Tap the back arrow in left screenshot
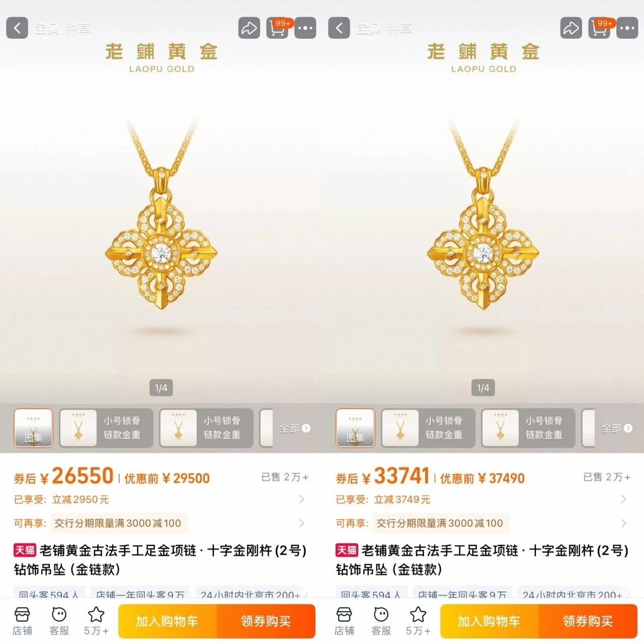The image size is (644, 644). pos(17,28)
